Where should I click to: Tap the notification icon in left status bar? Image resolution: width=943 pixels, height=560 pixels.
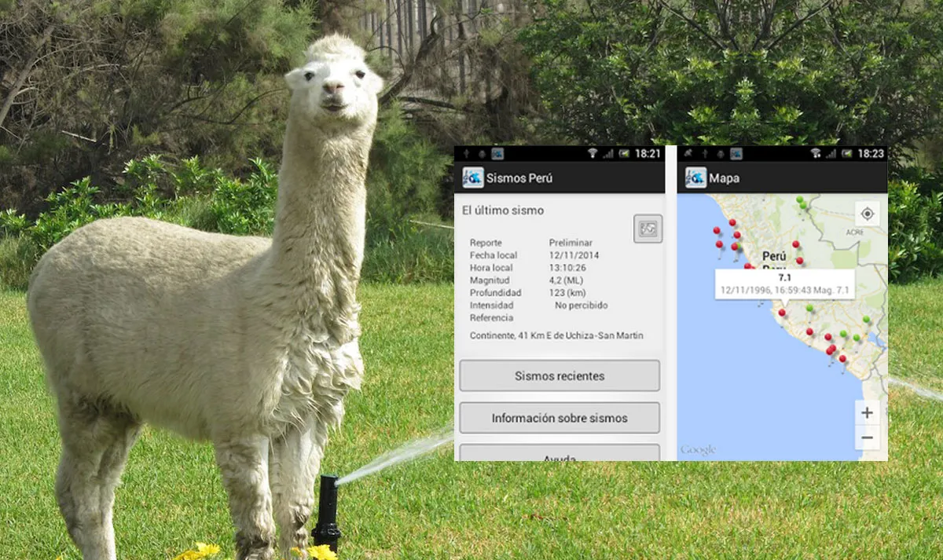pos(497,153)
